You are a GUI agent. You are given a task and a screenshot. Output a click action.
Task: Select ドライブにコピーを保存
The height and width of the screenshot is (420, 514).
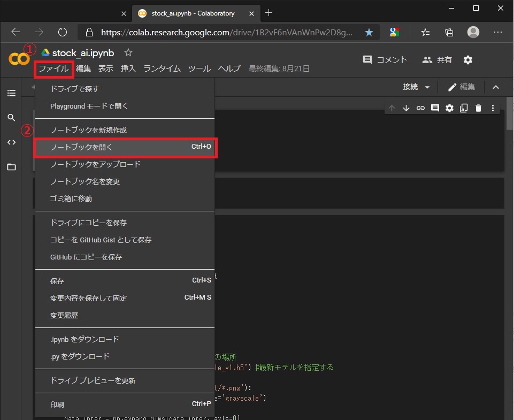[x=125, y=223]
